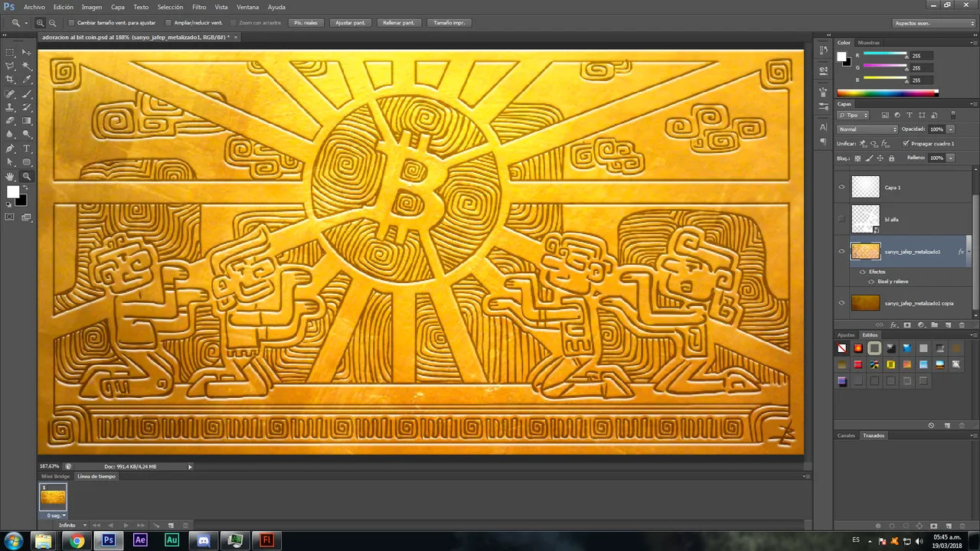Image resolution: width=980 pixels, height=551 pixels.
Task: Toggle Quick Mask mode icon
Action: pyautogui.click(x=10, y=217)
